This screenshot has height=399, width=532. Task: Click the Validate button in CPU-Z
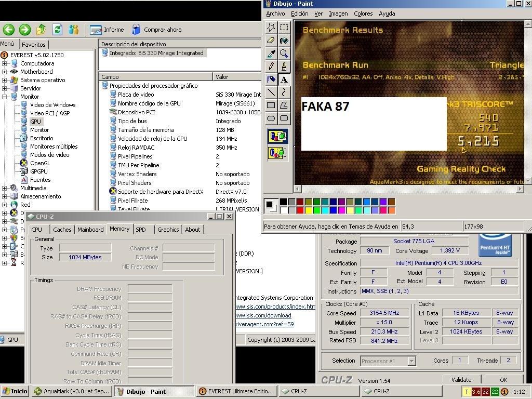coord(461,380)
